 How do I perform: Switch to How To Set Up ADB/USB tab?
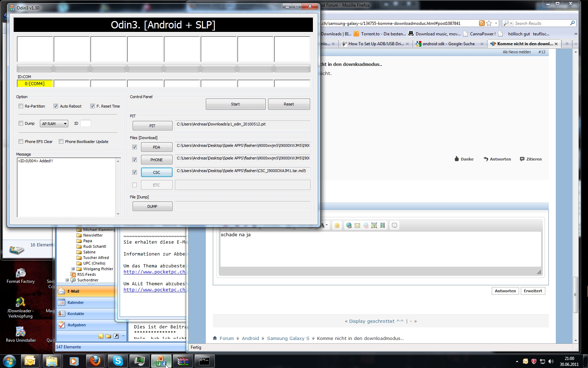[376, 44]
